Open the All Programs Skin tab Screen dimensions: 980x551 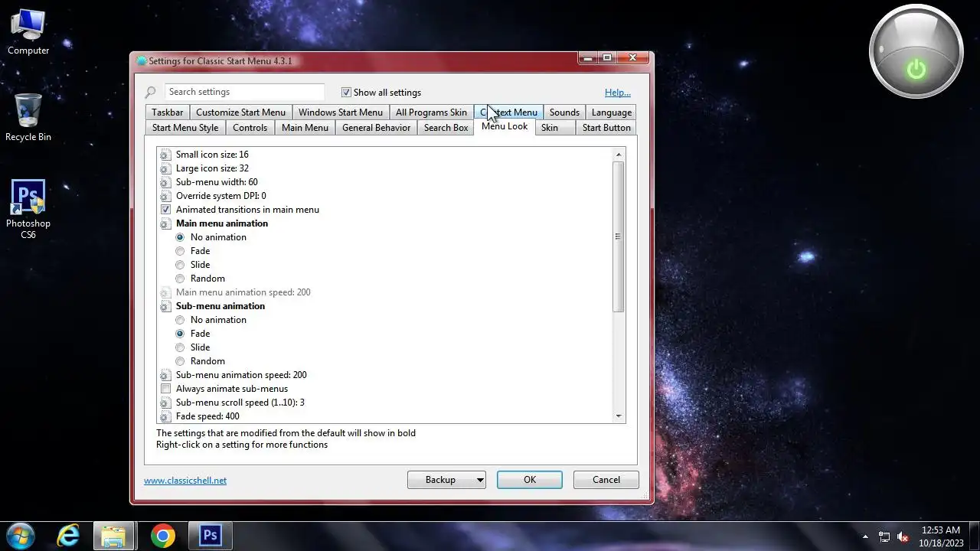431,112
